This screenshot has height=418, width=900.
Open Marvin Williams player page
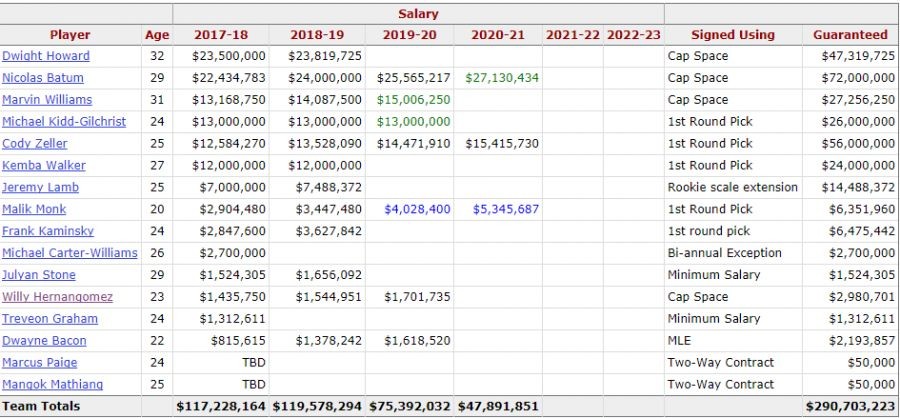(x=47, y=100)
